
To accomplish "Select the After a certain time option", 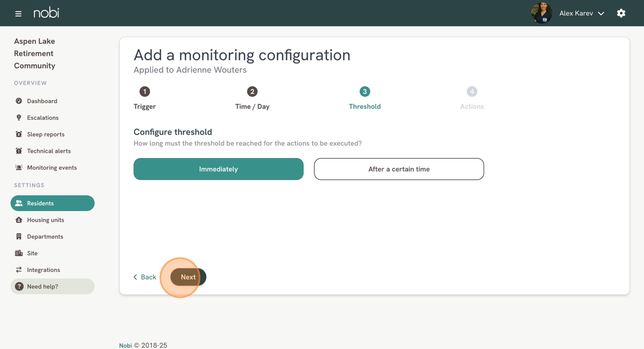I will pyautogui.click(x=399, y=169).
